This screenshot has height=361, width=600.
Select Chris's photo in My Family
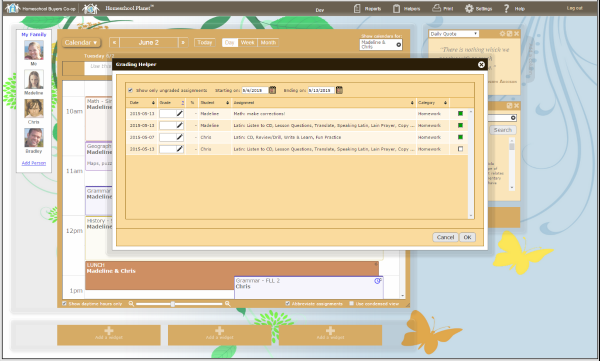coord(34,108)
